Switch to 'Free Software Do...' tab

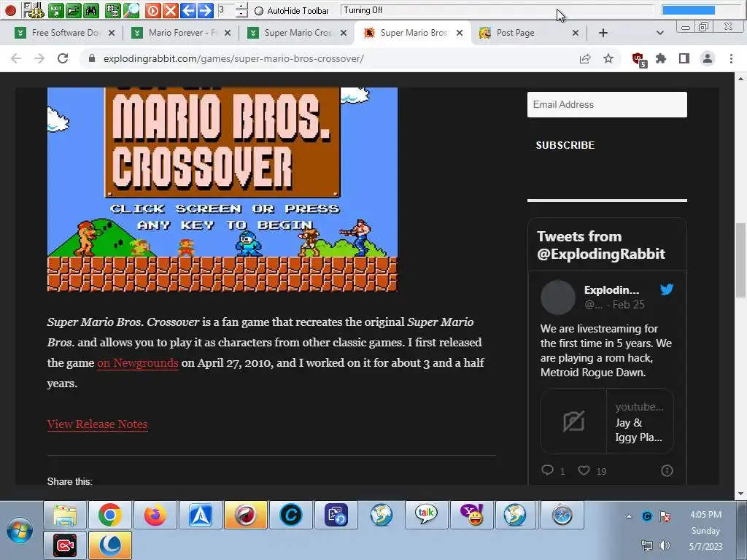(65, 33)
